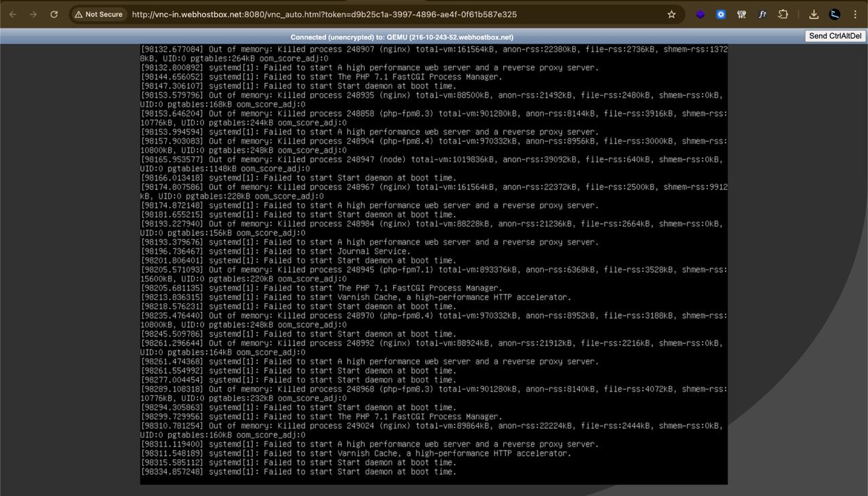Open the Not Secure site info chip
The height and width of the screenshot is (496, 868).
(x=99, y=14)
